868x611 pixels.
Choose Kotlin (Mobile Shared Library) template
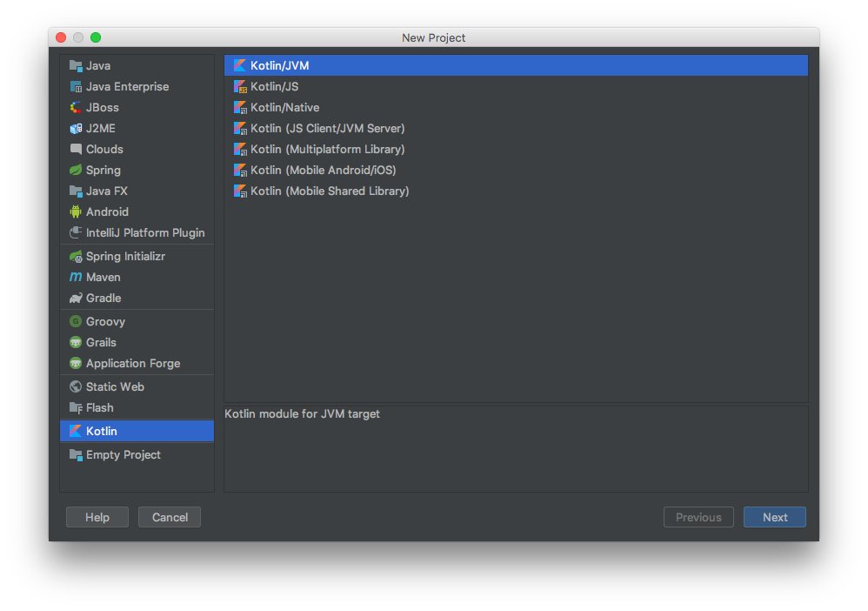click(516, 191)
